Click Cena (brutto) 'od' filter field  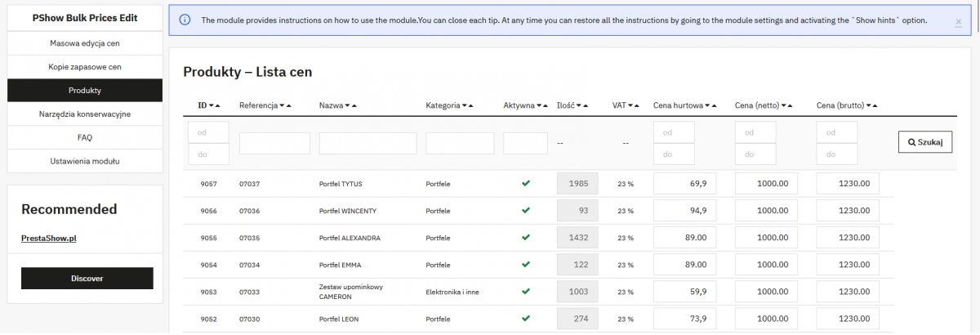pos(837,132)
